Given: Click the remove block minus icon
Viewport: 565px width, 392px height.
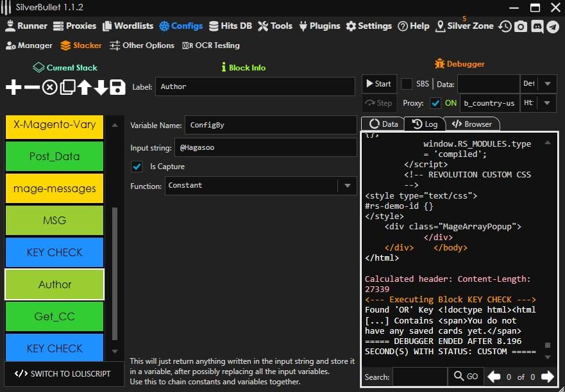Looking at the screenshot, I should coord(31,88).
